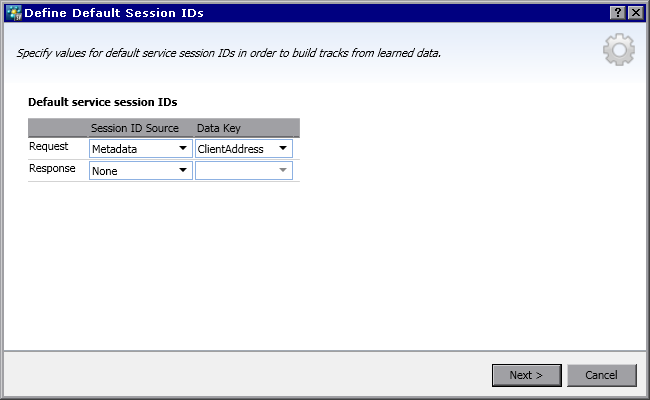Select the Response row label

tap(52, 169)
